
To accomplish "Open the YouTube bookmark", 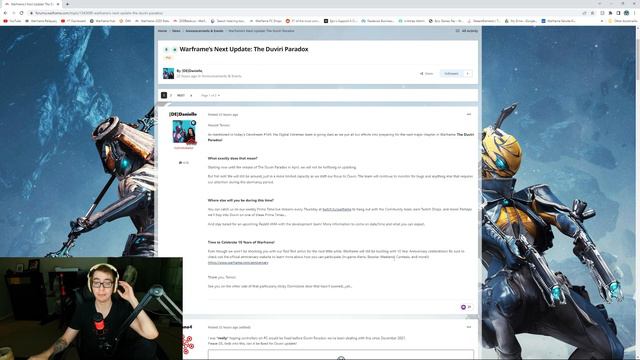I will click(12, 21).
